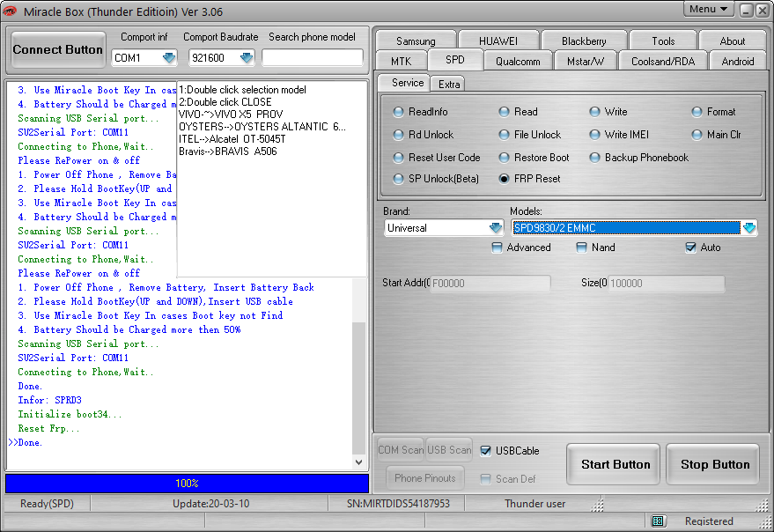Open the Menu dropdown in title bar
Viewport: 774px width, 532px height.
pos(708,10)
